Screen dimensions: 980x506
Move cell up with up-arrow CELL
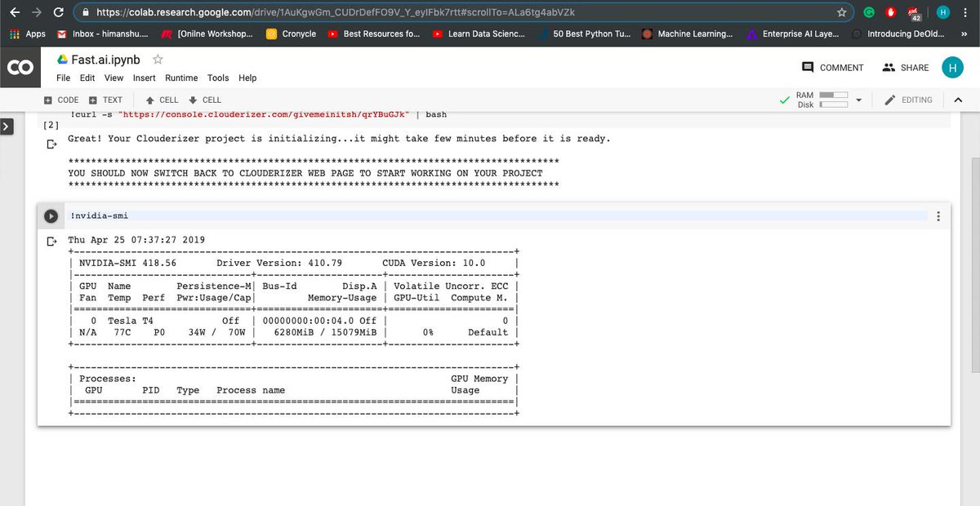coord(162,100)
